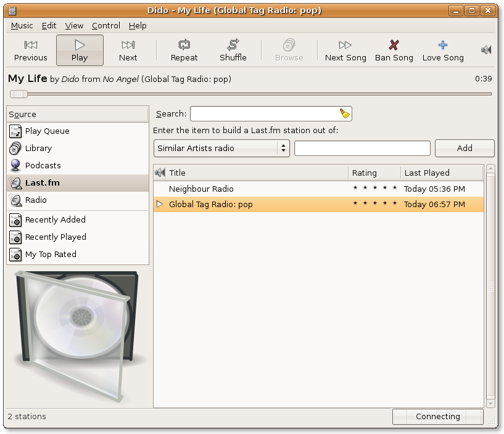Screen dimensions: 504x434
Task: Click the Search input field
Action: click(271, 113)
